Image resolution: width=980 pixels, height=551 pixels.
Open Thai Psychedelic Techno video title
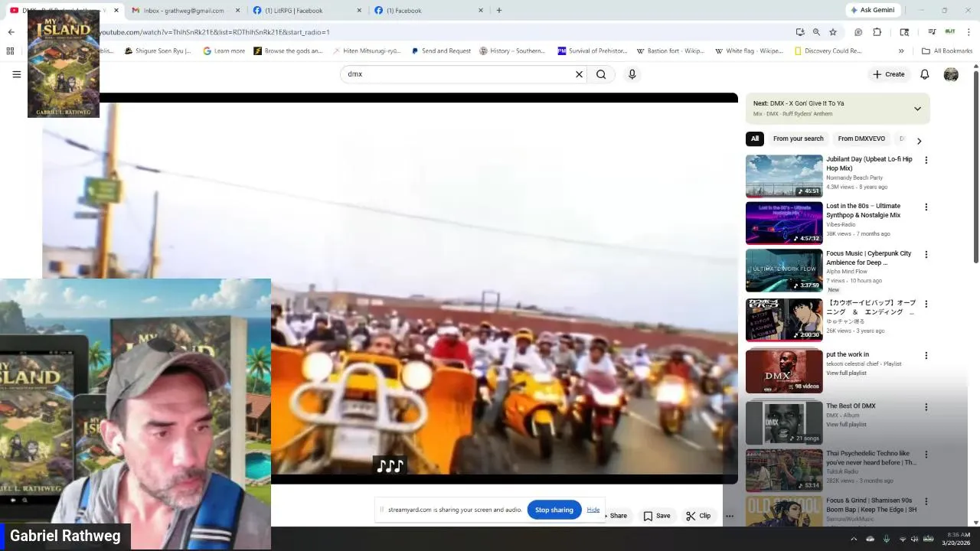point(871,458)
